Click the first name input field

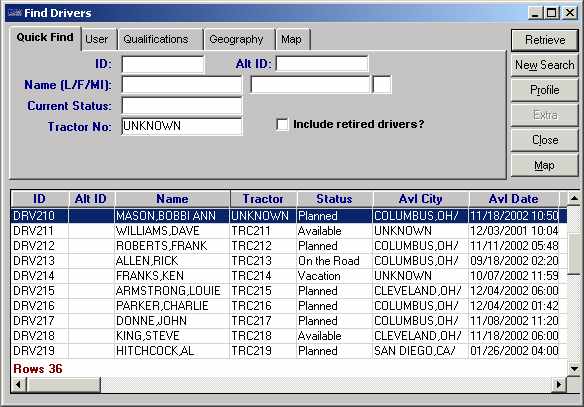pos(310,85)
